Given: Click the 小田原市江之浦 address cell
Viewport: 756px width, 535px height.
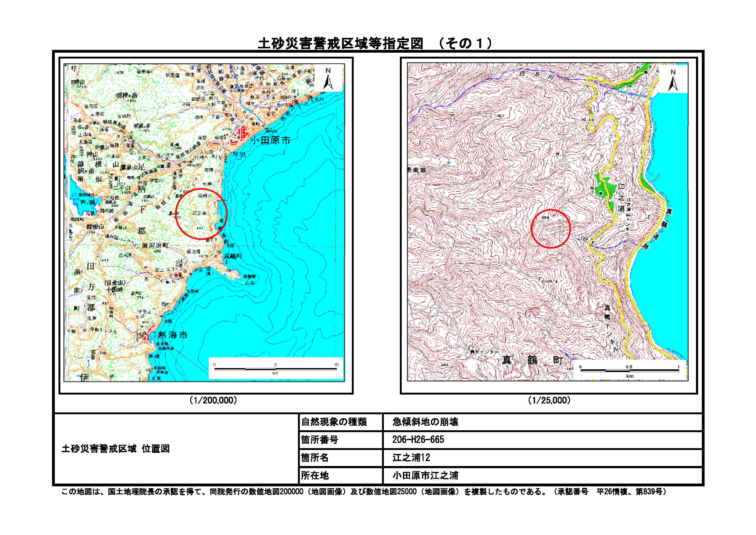Looking at the screenshot, I should coord(425,475).
